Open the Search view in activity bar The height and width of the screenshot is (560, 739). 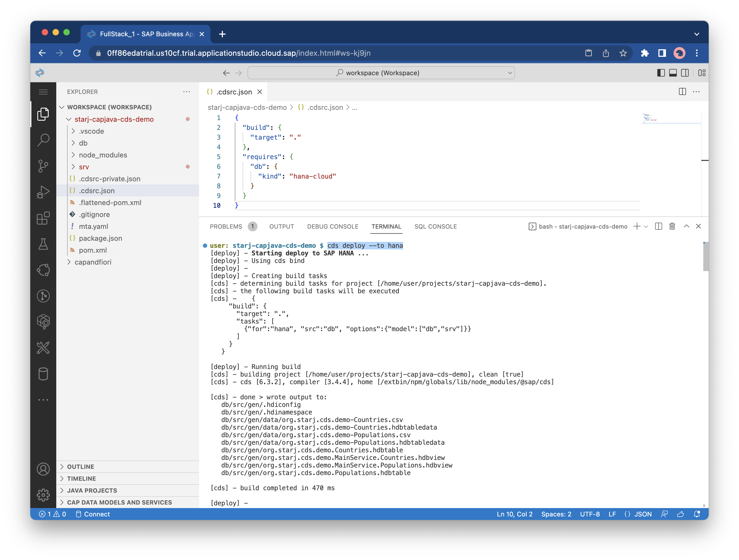pos(43,140)
